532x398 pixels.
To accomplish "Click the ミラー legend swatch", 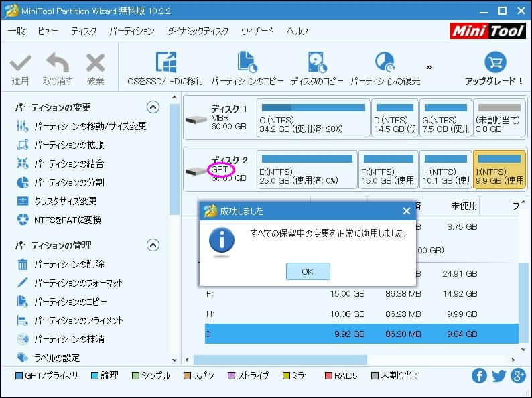I will (286, 376).
